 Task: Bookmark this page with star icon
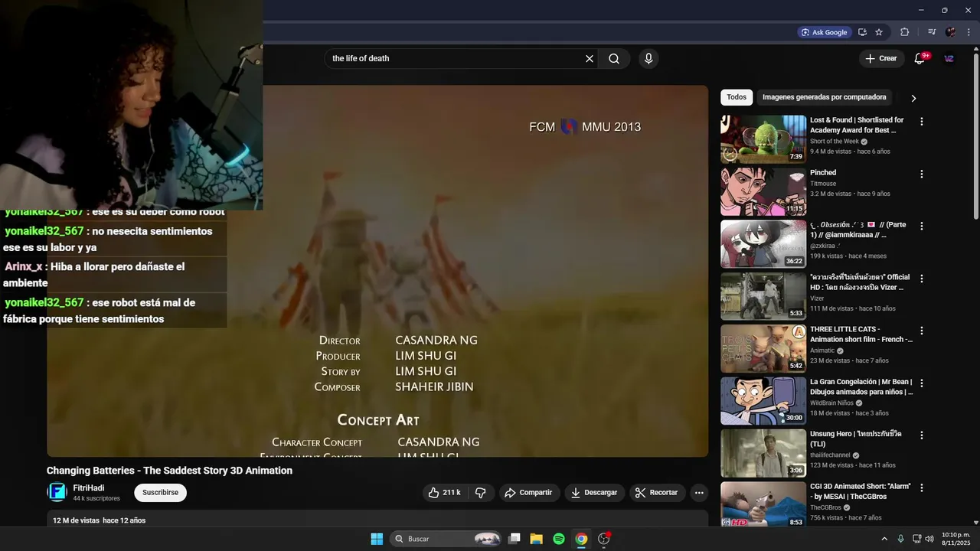(x=879, y=32)
